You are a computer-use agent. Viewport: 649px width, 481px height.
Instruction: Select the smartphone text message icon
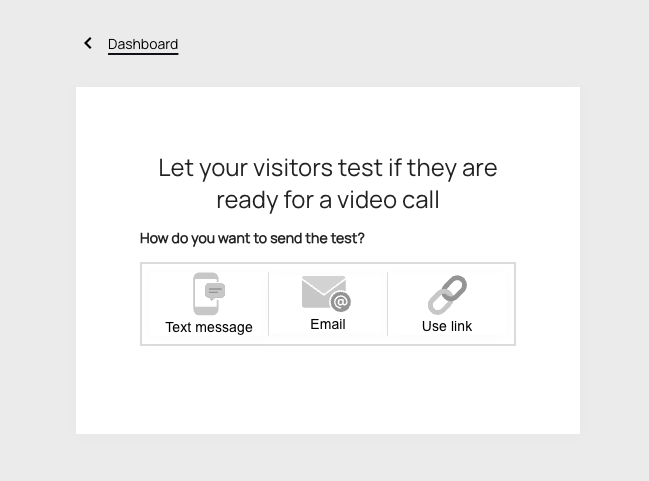209,294
